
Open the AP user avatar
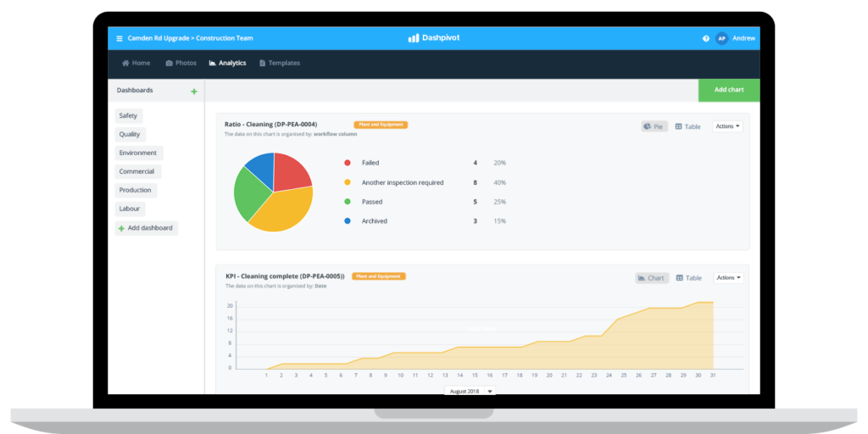(721, 38)
